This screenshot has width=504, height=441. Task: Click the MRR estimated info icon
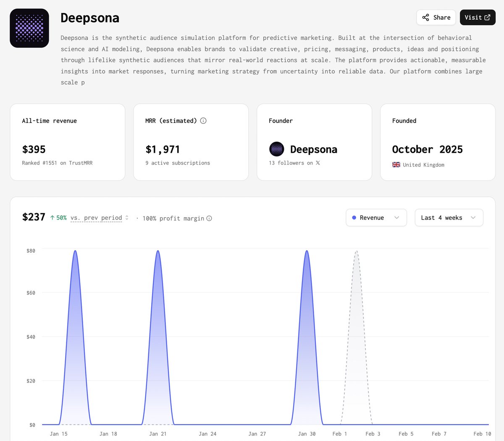(203, 121)
